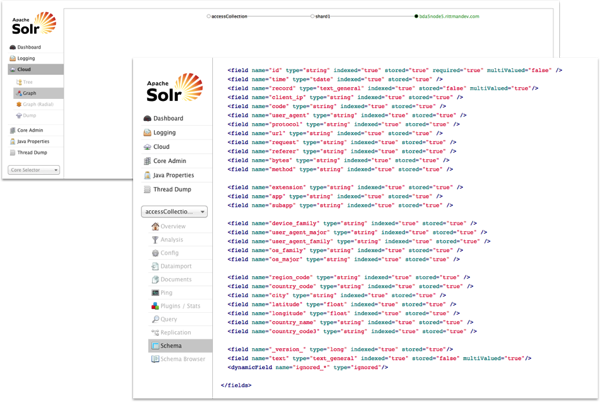Click the Replication icon
The height and width of the screenshot is (402, 600).
155,332
